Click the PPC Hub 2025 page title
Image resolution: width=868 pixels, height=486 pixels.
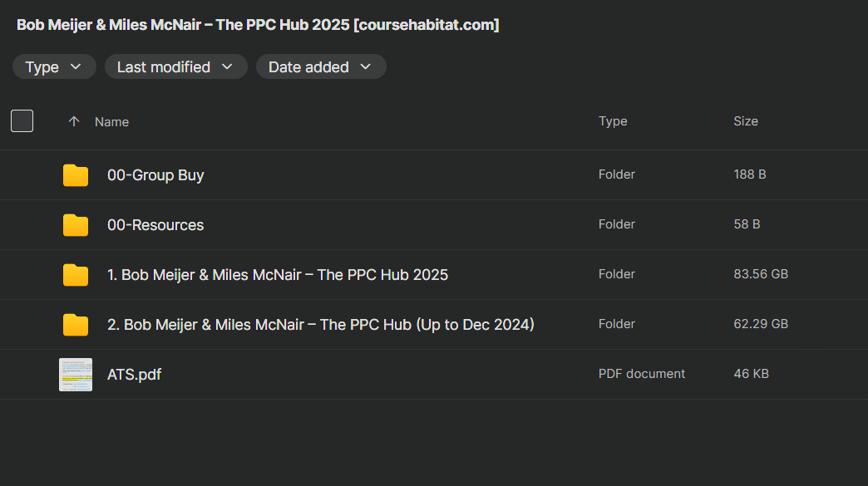[x=258, y=25]
